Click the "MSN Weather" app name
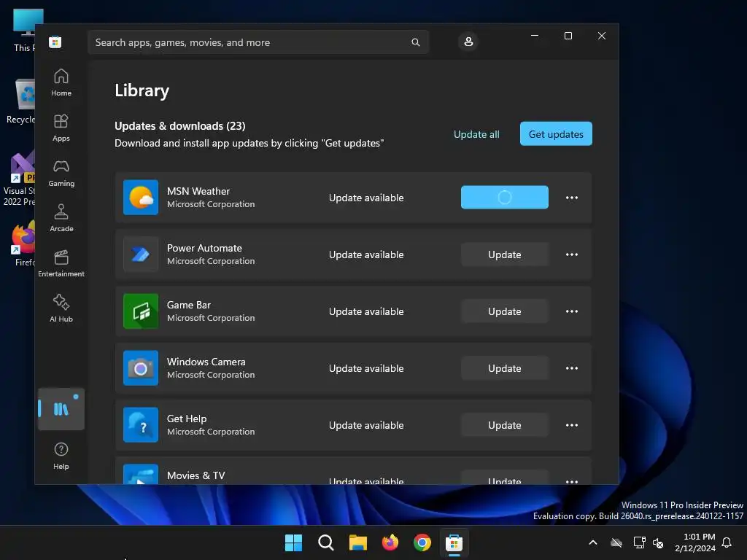The height and width of the screenshot is (560, 747). pyautogui.click(x=198, y=191)
